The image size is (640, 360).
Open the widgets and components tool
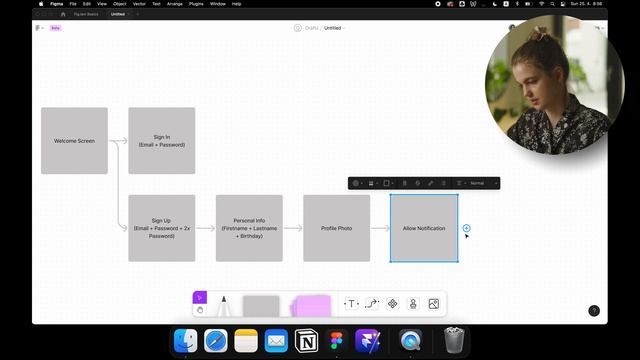coord(392,304)
